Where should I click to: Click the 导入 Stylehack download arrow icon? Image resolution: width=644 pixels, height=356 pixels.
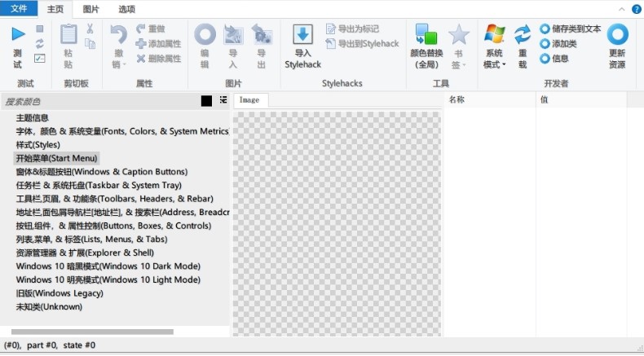click(302, 34)
